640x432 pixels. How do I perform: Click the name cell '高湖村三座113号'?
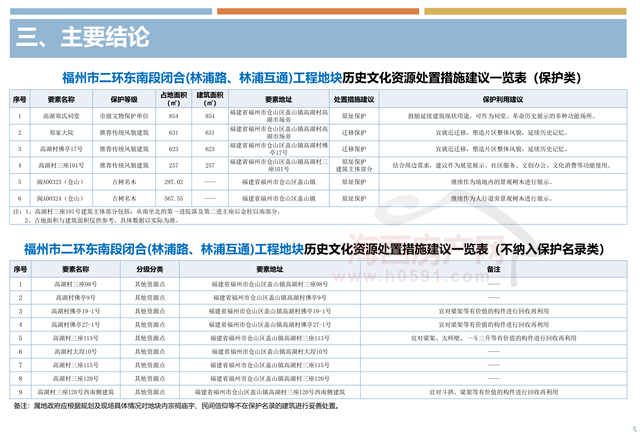coord(76,338)
